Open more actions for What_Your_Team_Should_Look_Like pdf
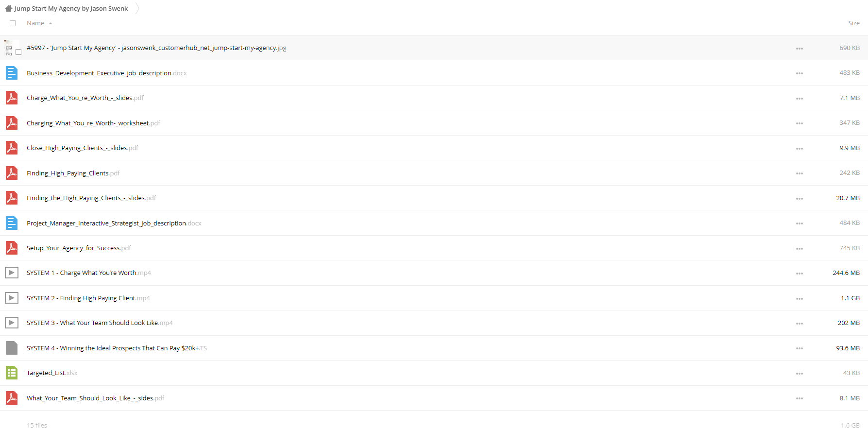This screenshot has width=868, height=430. click(799, 398)
